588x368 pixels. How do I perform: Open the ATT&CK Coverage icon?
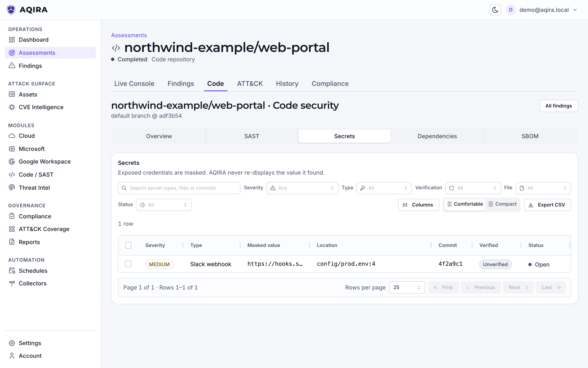coord(12,229)
